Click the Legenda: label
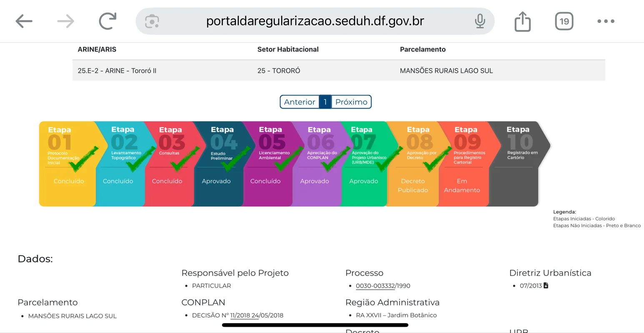The width and height of the screenshot is (644, 333). (x=564, y=212)
